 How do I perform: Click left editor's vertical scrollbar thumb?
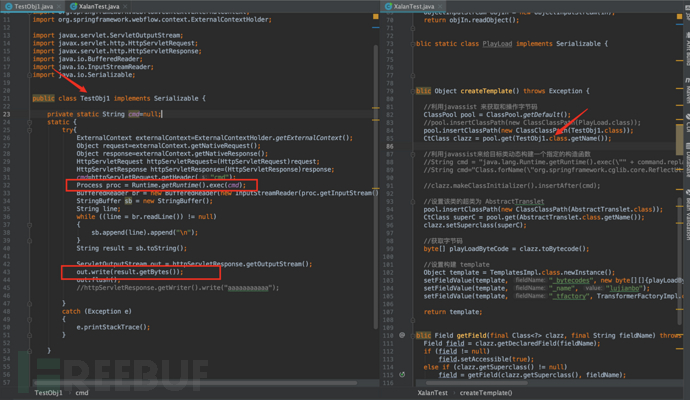click(376, 187)
